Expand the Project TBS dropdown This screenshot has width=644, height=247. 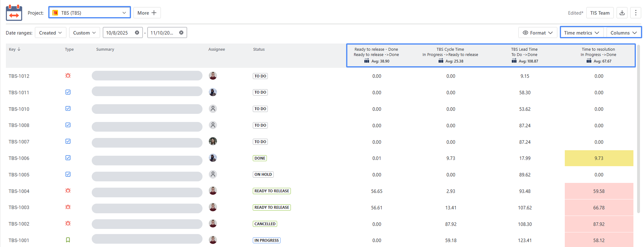[90, 13]
